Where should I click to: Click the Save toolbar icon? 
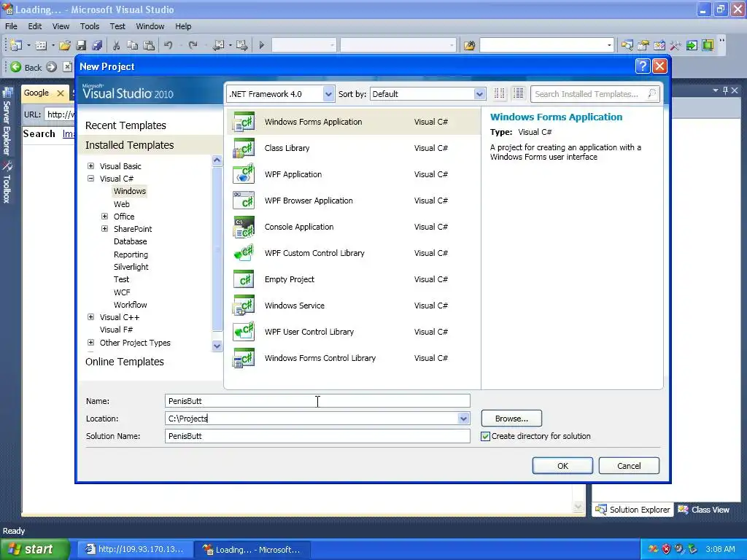pyautogui.click(x=81, y=45)
